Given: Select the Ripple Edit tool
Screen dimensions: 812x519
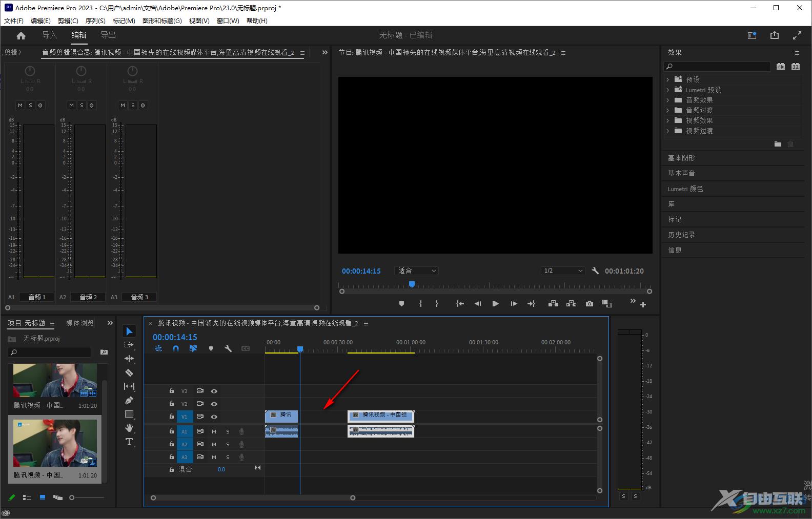Looking at the screenshot, I should [x=129, y=359].
